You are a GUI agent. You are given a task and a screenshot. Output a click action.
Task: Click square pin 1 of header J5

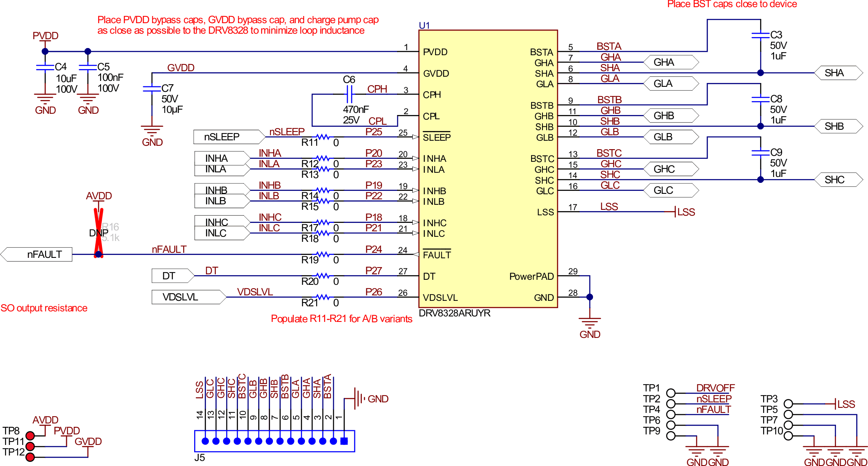click(344, 441)
